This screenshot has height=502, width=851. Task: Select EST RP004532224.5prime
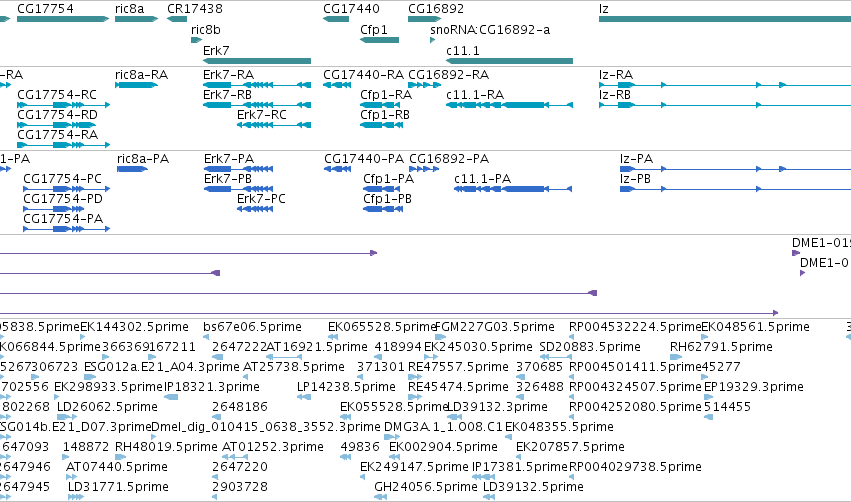635,327
